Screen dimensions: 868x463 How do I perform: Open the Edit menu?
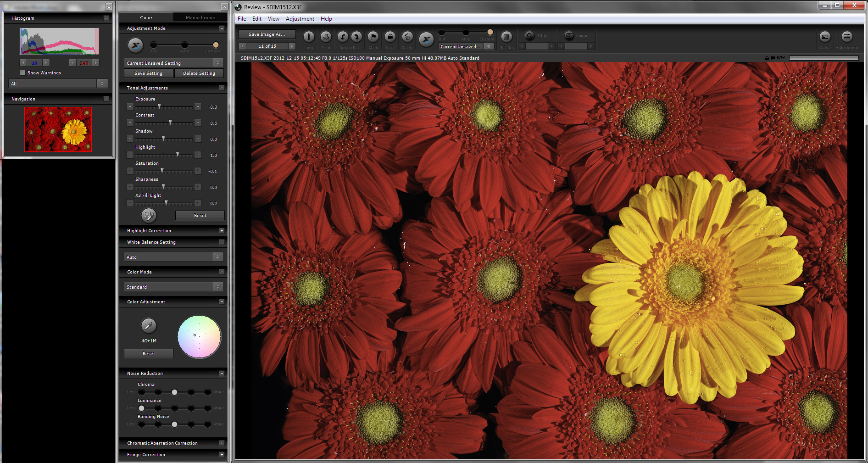257,19
